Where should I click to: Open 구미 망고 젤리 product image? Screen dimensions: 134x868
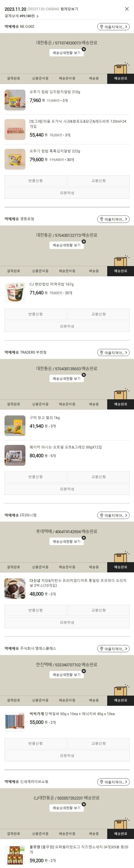[15, 426]
